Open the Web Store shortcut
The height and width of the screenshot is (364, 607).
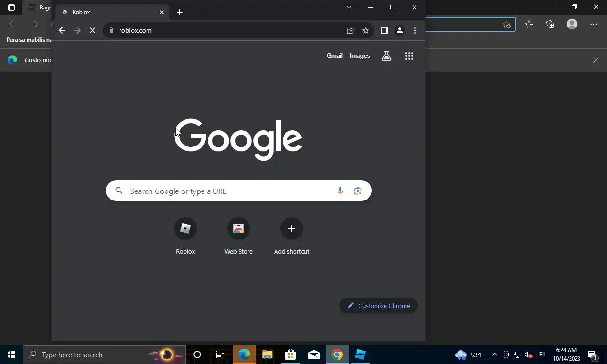pyautogui.click(x=239, y=237)
